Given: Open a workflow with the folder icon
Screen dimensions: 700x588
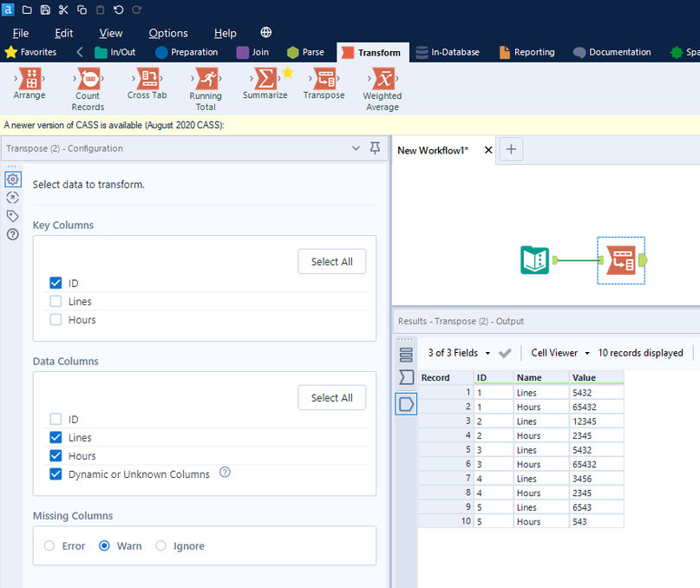Looking at the screenshot, I should click(x=27, y=10).
